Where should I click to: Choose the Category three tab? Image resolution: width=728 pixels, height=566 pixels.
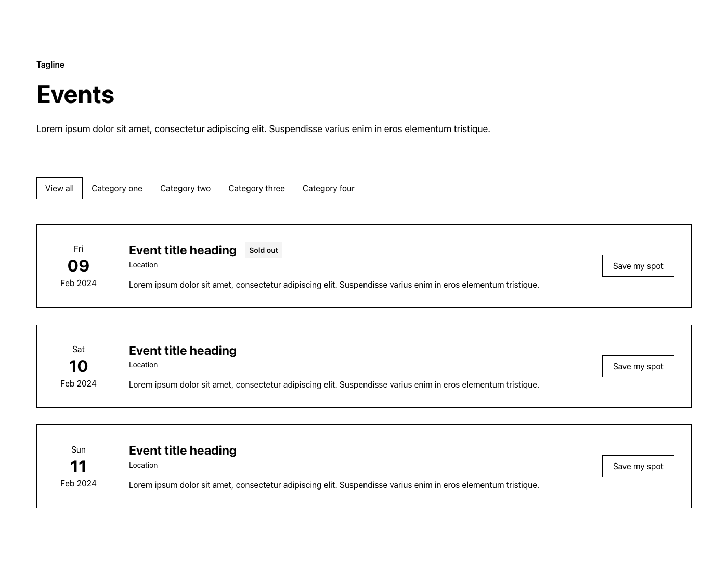point(256,188)
